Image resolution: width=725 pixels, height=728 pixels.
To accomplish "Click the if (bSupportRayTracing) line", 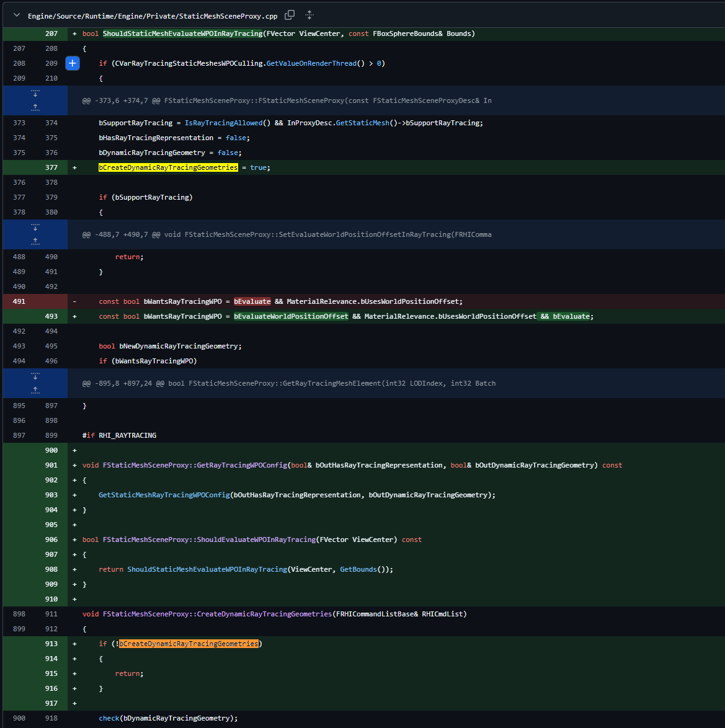I will [x=145, y=197].
